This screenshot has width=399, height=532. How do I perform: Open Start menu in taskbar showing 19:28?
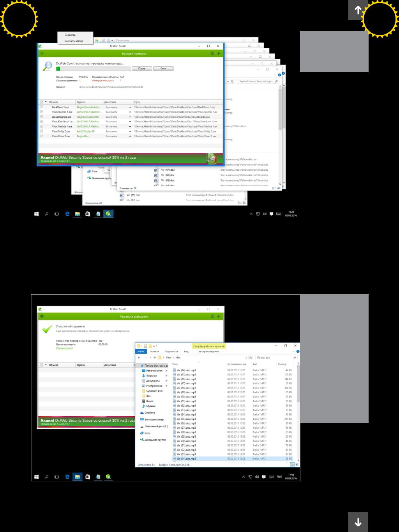click(37, 214)
